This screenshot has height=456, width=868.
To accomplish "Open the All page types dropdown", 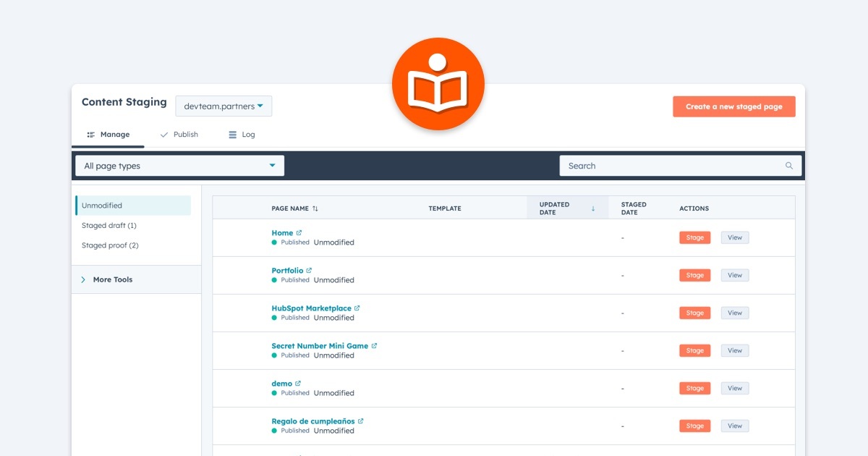I will pyautogui.click(x=178, y=165).
